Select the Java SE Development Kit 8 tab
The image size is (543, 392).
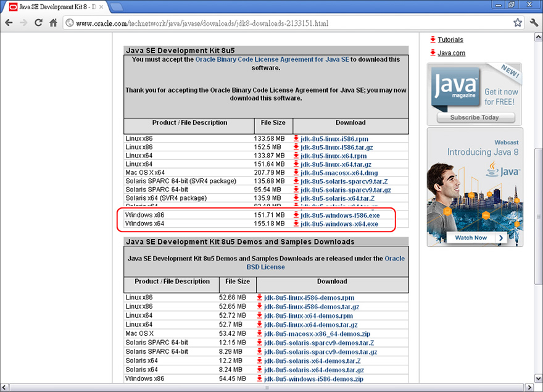[x=56, y=7]
